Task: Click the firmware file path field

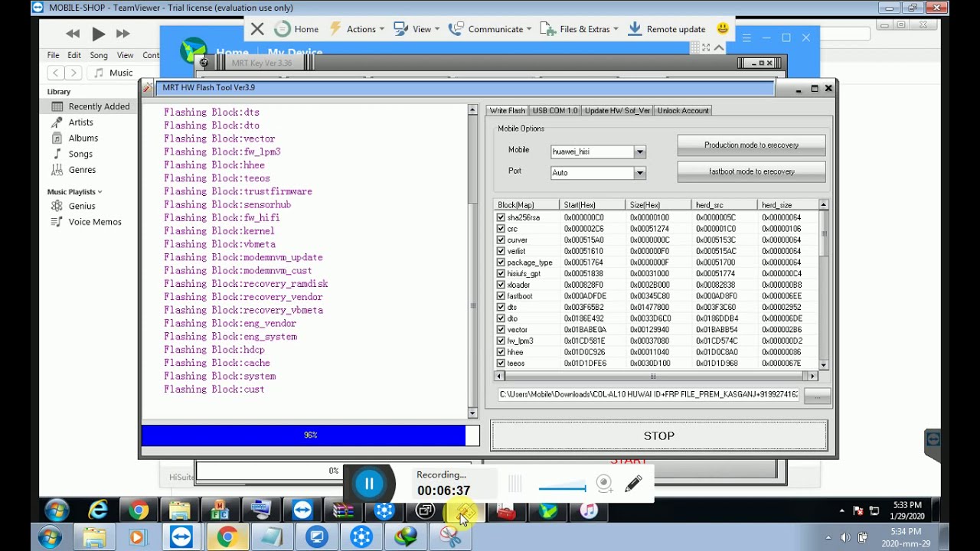Action: tap(649, 395)
